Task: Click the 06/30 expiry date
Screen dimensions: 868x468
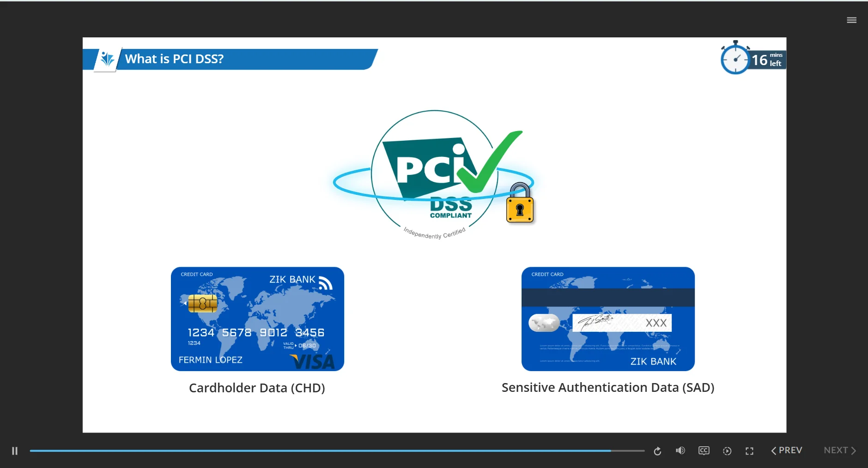Action: [x=307, y=346]
